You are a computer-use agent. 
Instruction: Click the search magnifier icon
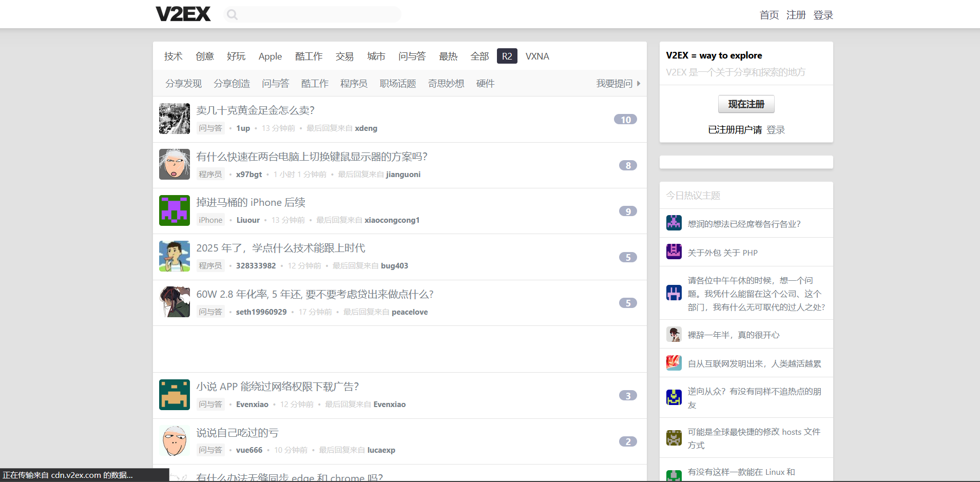pyautogui.click(x=232, y=14)
